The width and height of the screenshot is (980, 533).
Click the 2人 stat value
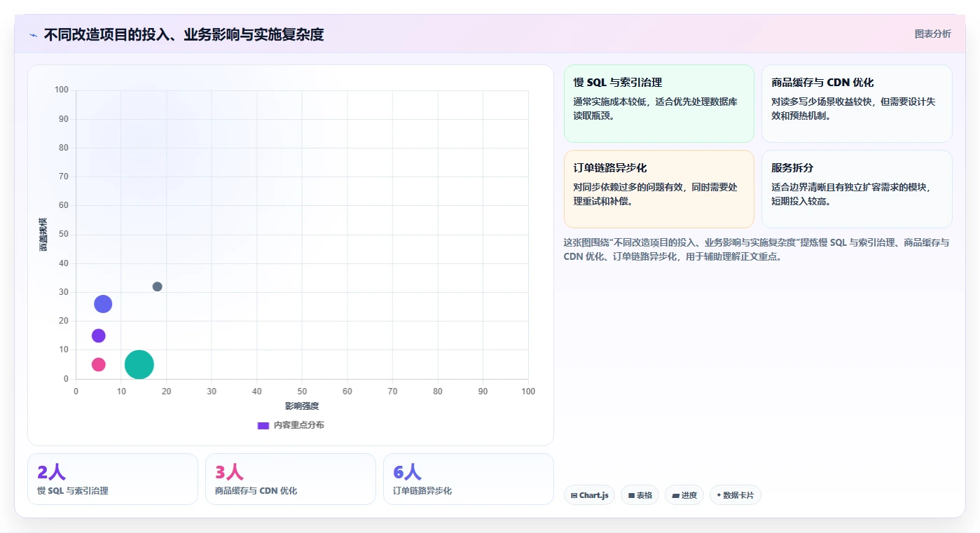(x=51, y=473)
